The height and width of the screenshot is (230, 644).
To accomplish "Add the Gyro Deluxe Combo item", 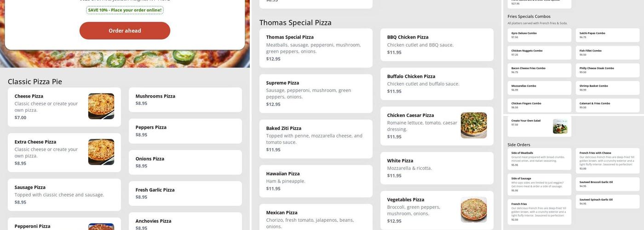I will pos(539,35).
